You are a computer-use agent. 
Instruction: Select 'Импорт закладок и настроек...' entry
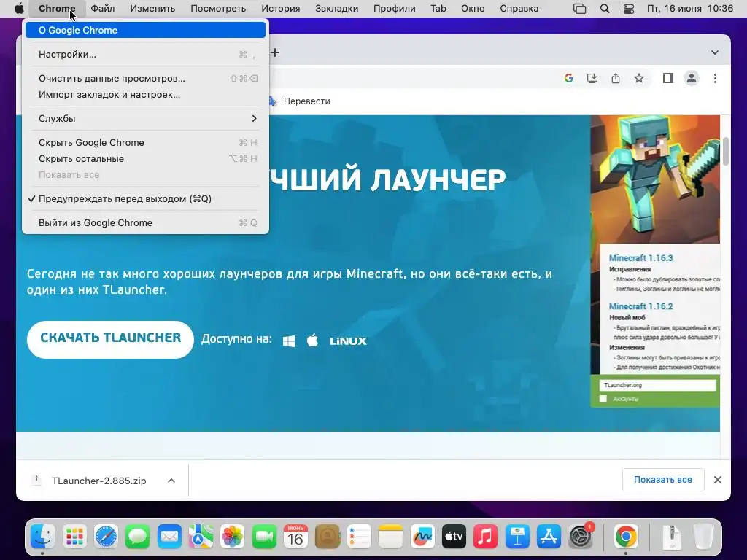(x=145, y=95)
